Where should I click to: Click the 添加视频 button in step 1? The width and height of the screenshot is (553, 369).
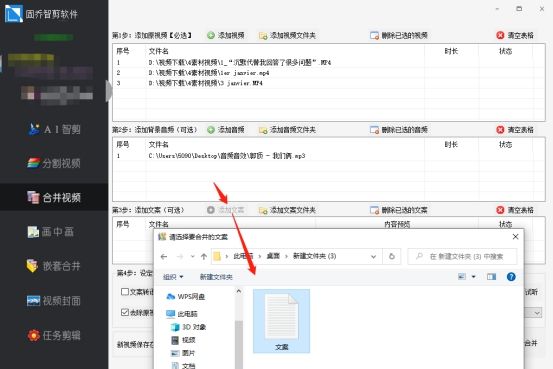coord(226,35)
